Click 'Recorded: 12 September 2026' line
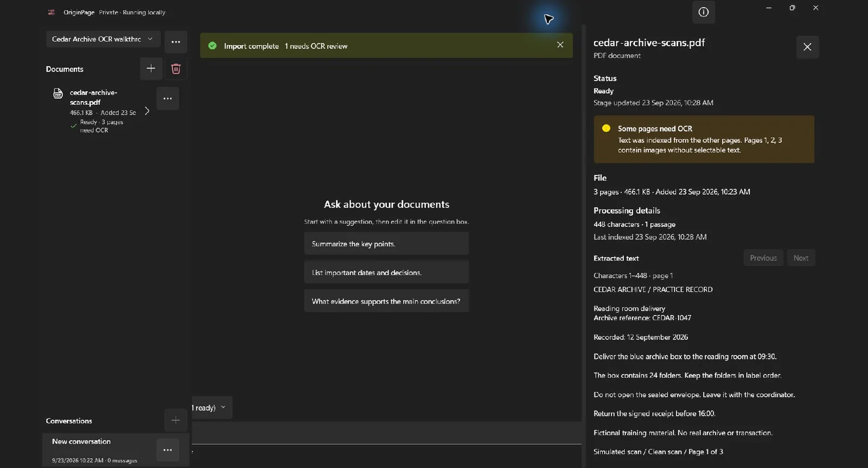The height and width of the screenshot is (468, 868). tap(641, 337)
